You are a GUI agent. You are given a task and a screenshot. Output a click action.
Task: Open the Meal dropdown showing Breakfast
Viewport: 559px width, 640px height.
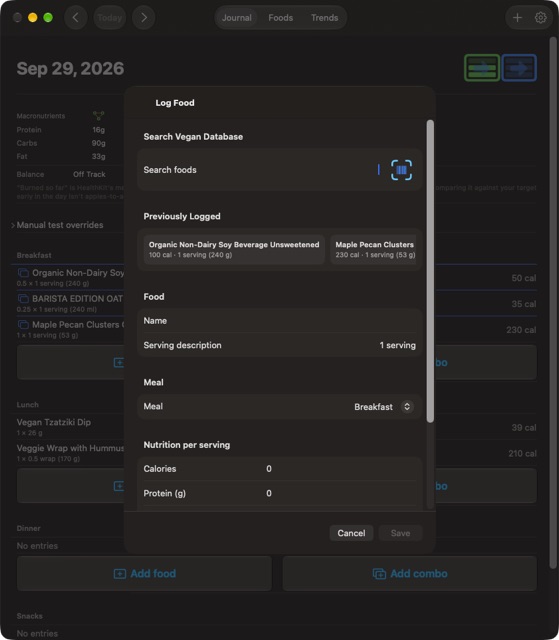384,407
